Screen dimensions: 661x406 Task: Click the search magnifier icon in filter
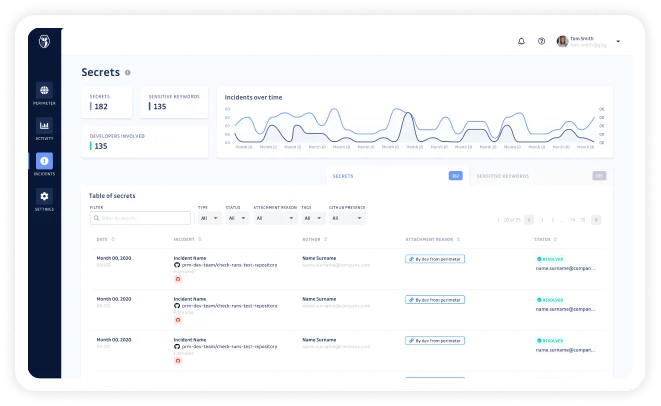pyautogui.click(x=97, y=218)
